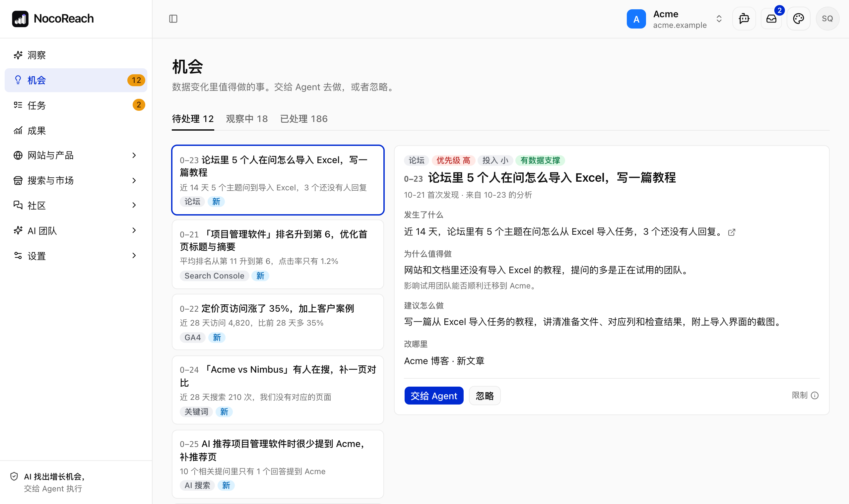The width and height of the screenshot is (849, 504).
Task: Click the 12 badge on 机会
Action: coord(136,80)
